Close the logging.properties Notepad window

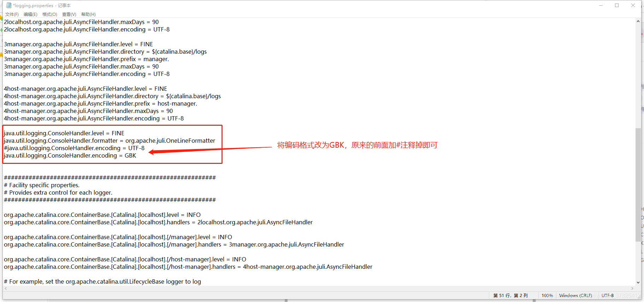pyautogui.click(x=633, y=5)
